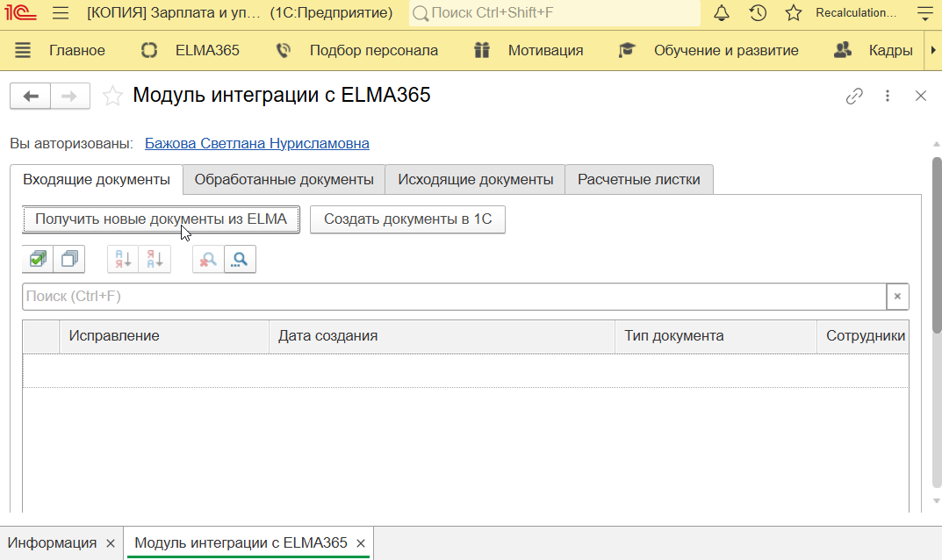This screenshot has width=942, height=560.
Task: Switch to Обработанные документы tab
Action: (x=284, y=180)
